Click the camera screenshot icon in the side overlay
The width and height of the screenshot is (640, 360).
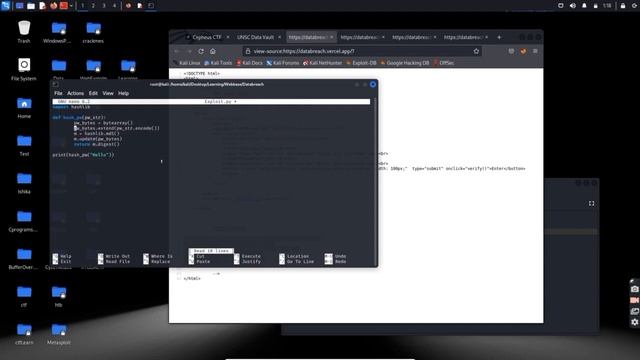click(634, 289)
